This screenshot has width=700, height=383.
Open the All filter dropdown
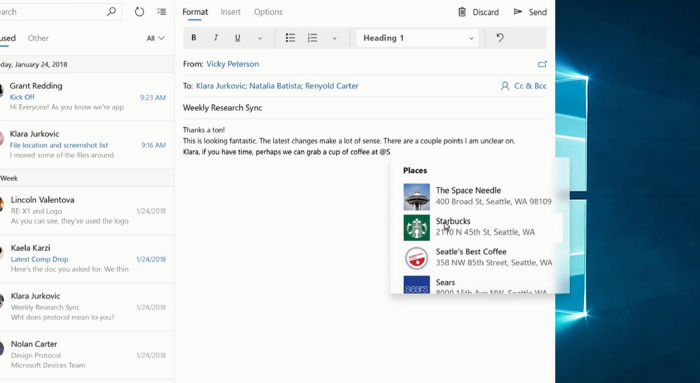tap(155, 38)
